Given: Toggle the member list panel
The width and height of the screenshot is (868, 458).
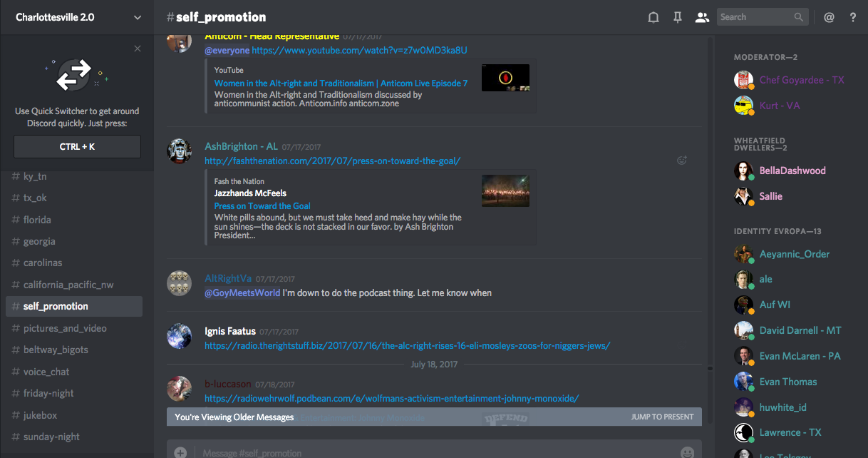Looking at the screenshot, I should coord(702,18).
